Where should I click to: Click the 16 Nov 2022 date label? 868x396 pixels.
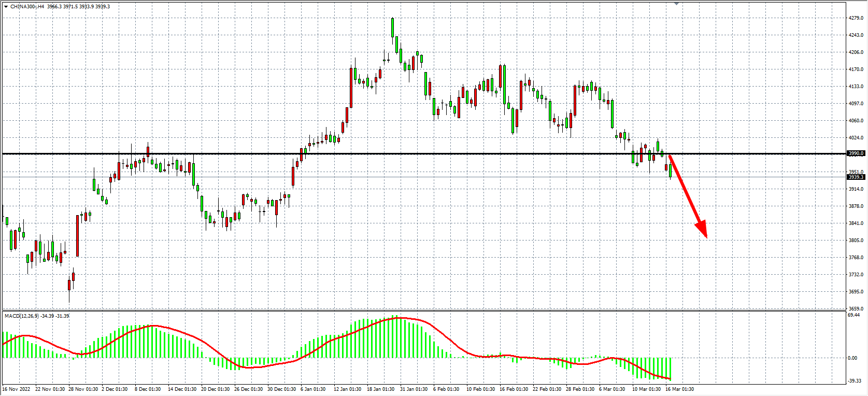click(17, 389)
